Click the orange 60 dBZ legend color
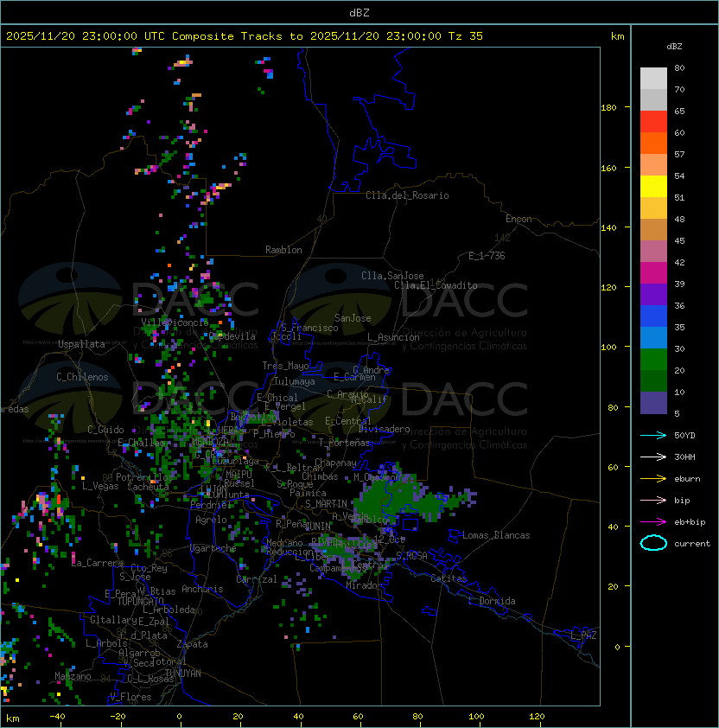 653,144
